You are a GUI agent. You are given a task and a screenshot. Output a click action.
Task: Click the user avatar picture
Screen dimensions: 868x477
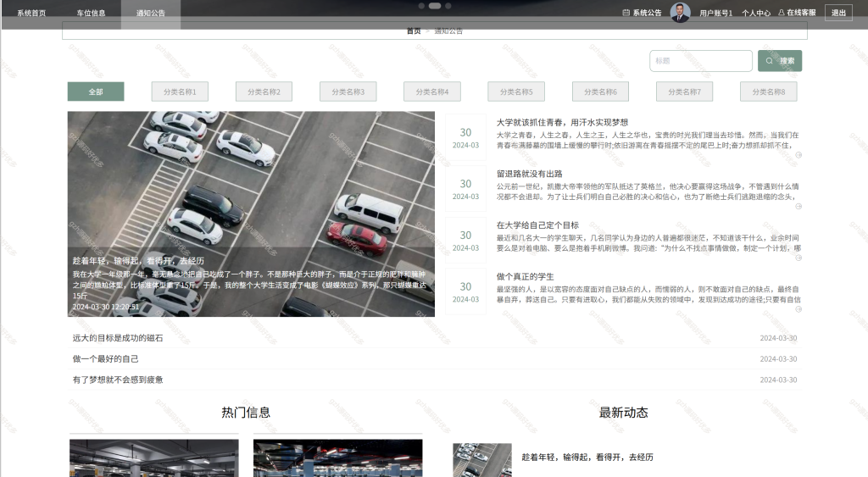680,12
